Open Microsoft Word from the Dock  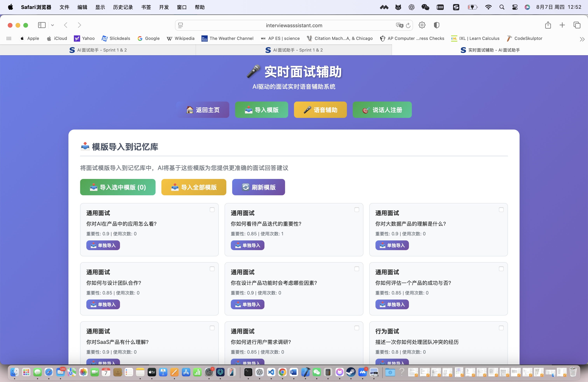294,372
